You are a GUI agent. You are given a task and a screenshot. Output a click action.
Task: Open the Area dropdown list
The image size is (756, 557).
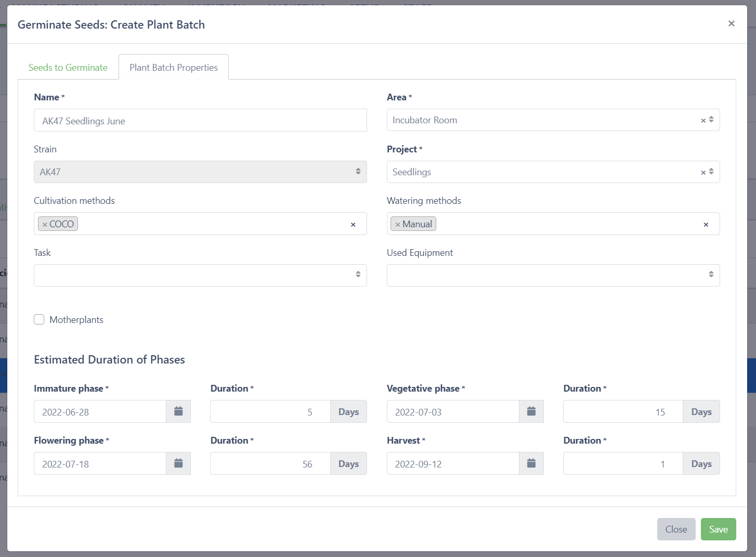point(541,120)
